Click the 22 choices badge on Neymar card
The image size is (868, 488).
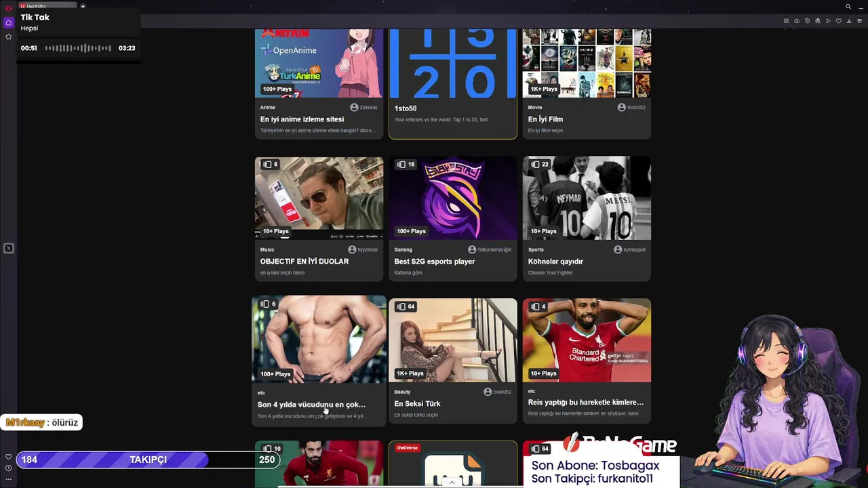click(x=540, y=165)
